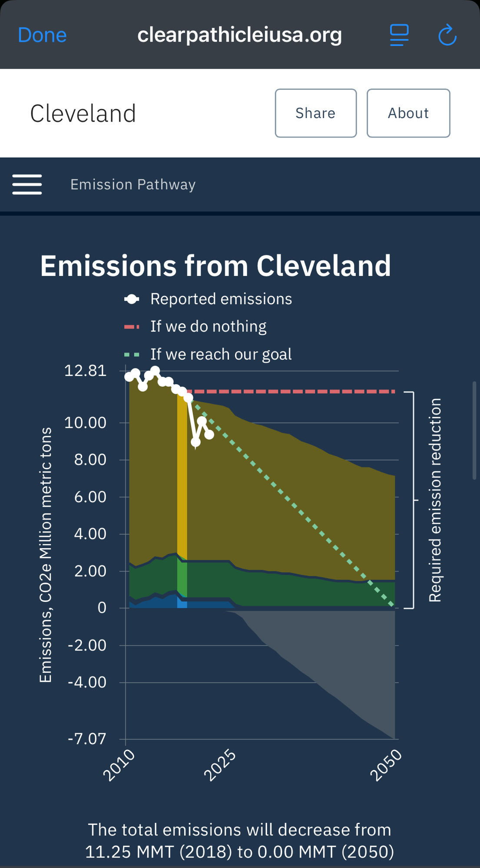Click the page scrollbar on the right edge
Viewport: 480px width, 868px height.
474,430
